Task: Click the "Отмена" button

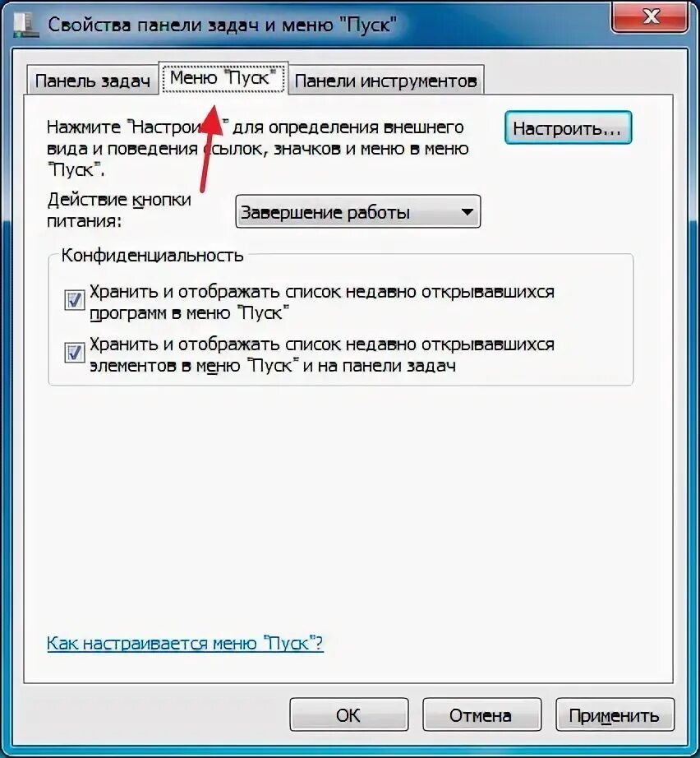Action: coord(481,714)
